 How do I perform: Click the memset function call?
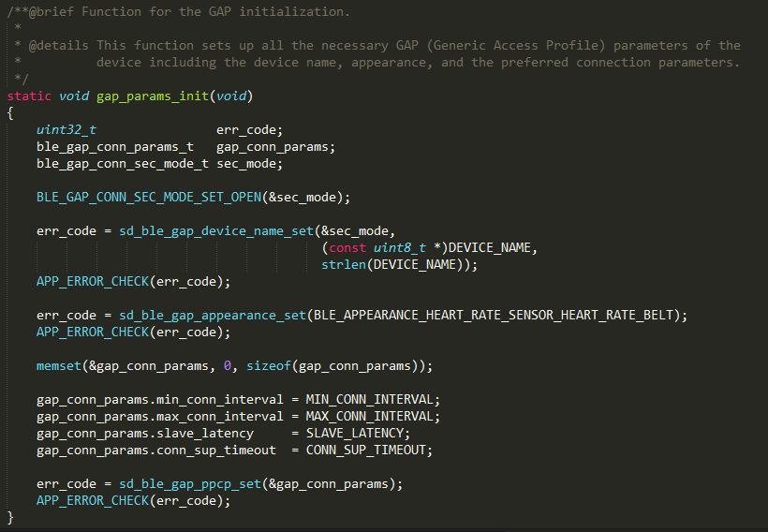tap(59, 366)
